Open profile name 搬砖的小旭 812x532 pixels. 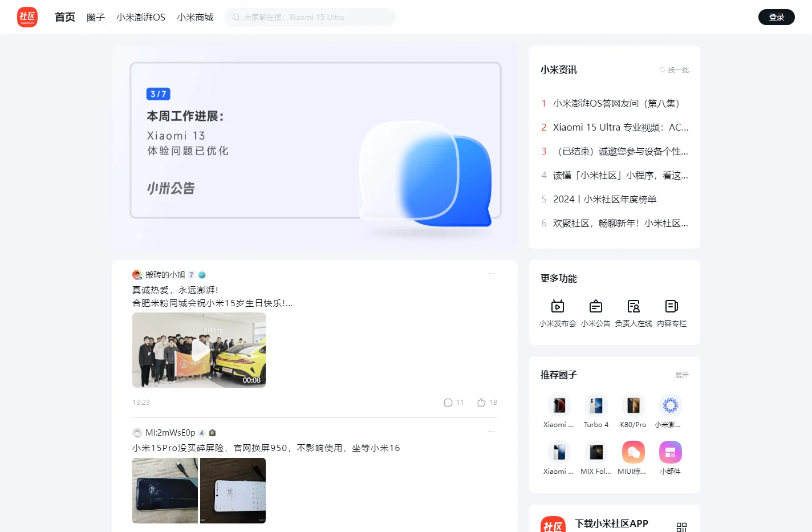point(165,275)
